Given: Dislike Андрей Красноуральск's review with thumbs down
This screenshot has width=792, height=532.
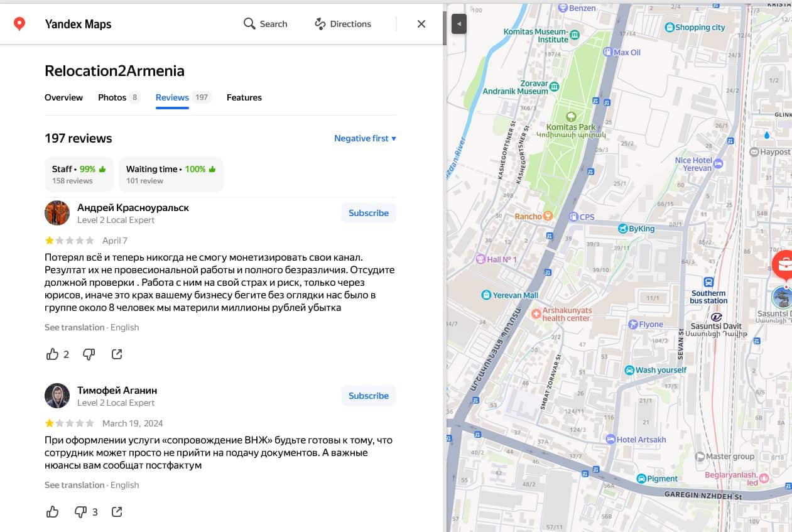Looking at the screenshot, I should point(89,354).
